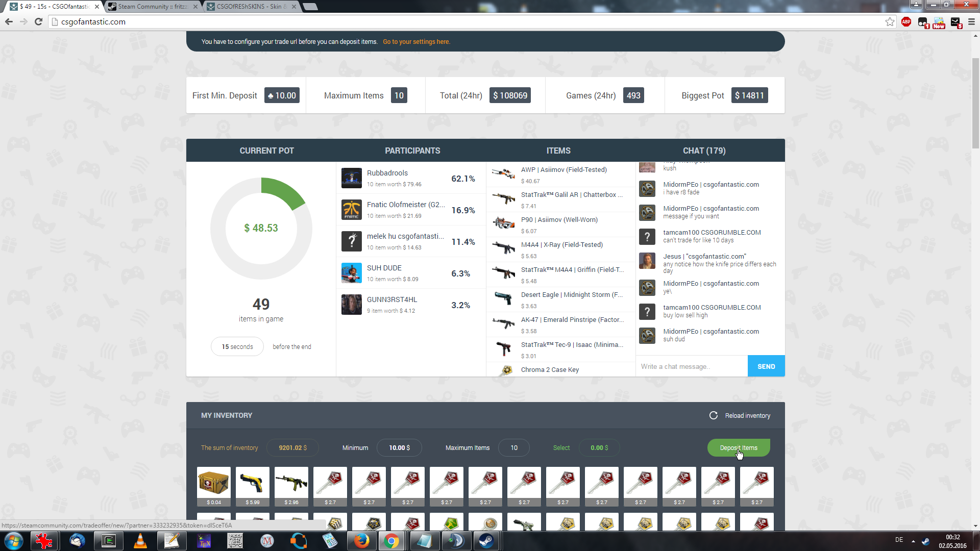Launch Steam from the taskbar
The width and height of the screenshot is (980, 551).
(x=486, y=541)
